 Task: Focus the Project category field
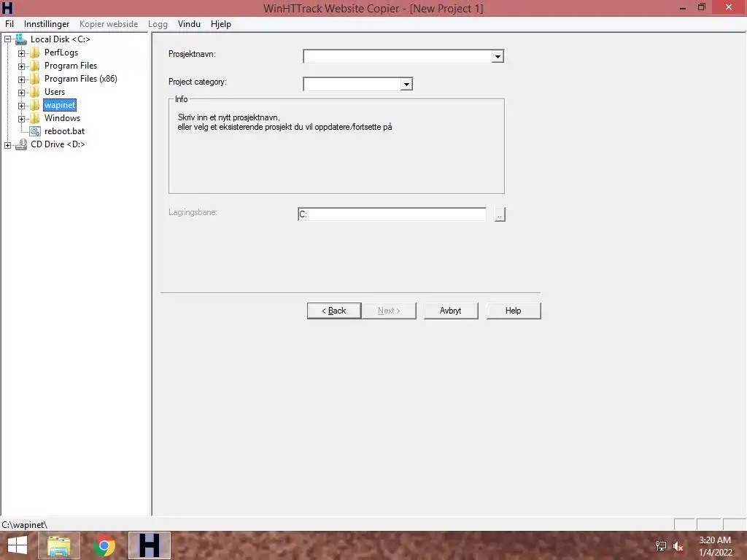352,85
